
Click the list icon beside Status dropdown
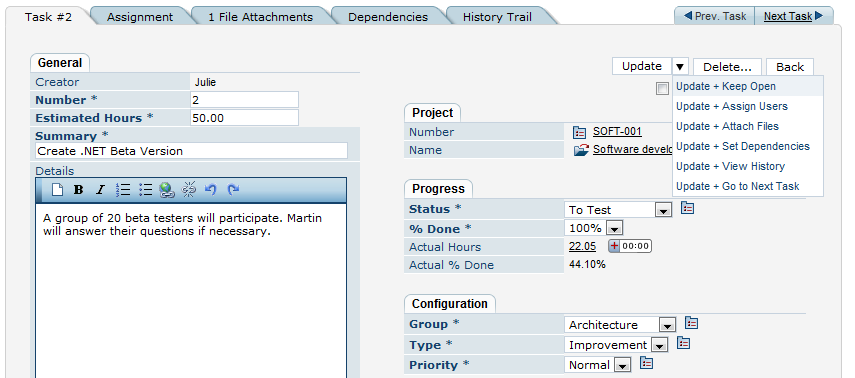coord(688,208)
